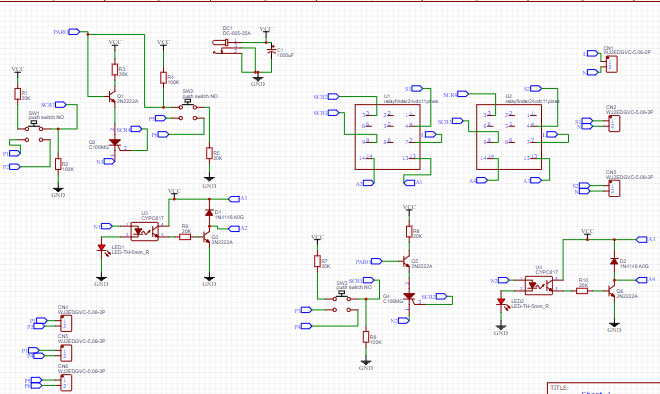Select capacitor C1 1000uF

point(271,51)
